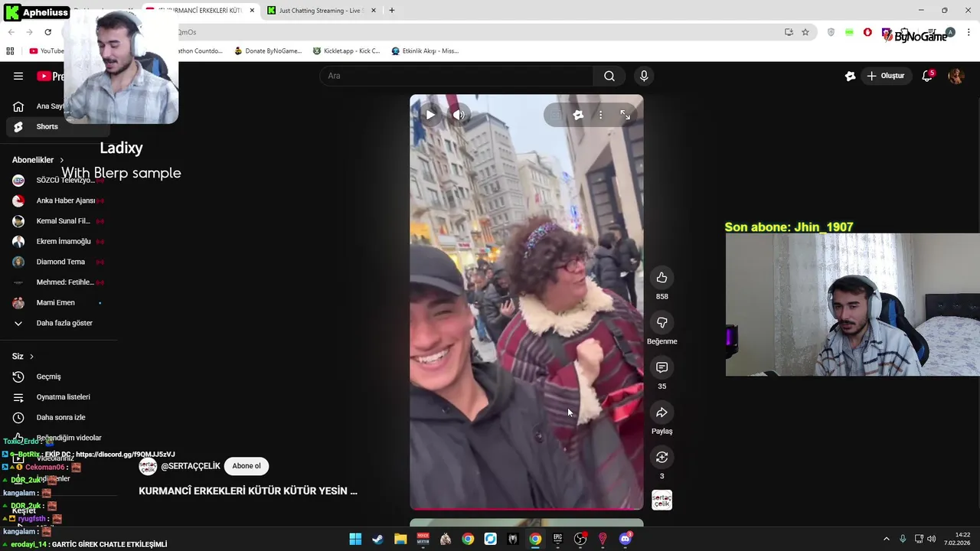Open the Donate ByNoGame bookmark
This screenshot has width=980, height=551.
[268, 51]
